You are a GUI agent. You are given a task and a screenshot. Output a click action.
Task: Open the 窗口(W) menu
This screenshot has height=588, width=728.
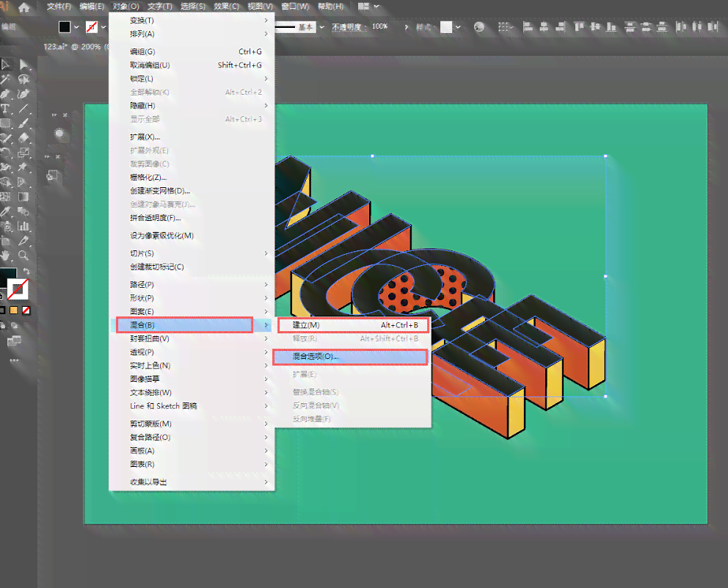pyautogui.click(x=295, y=7)
